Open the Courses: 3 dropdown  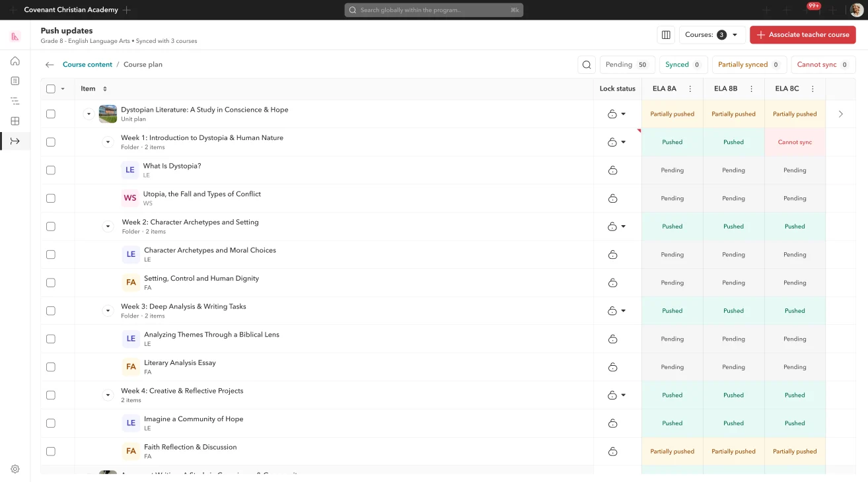[712, 35]
